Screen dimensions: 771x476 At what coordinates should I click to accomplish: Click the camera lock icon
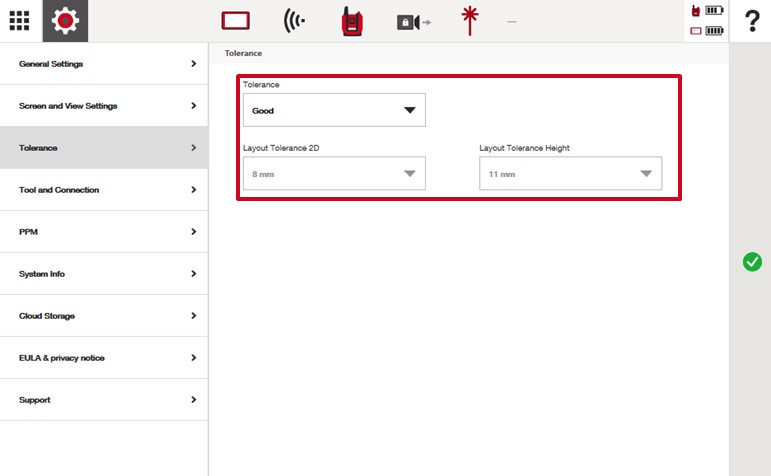pos(412,21)
